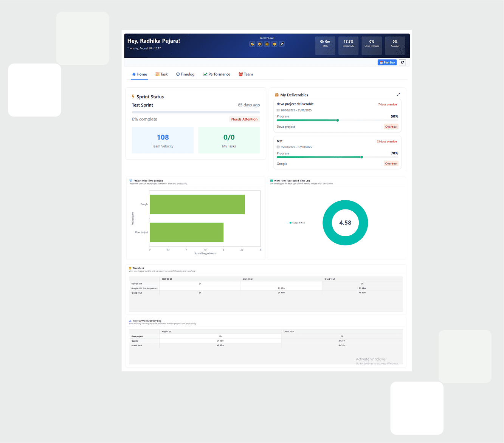Click the My Deliverables box icon

point(277,95)
